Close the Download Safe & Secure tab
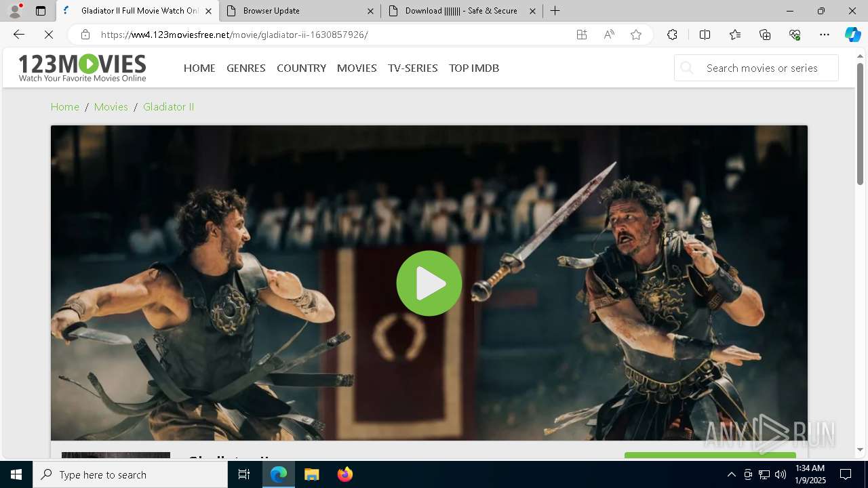This screenshot has height=488, width=868. coord(532,11)
